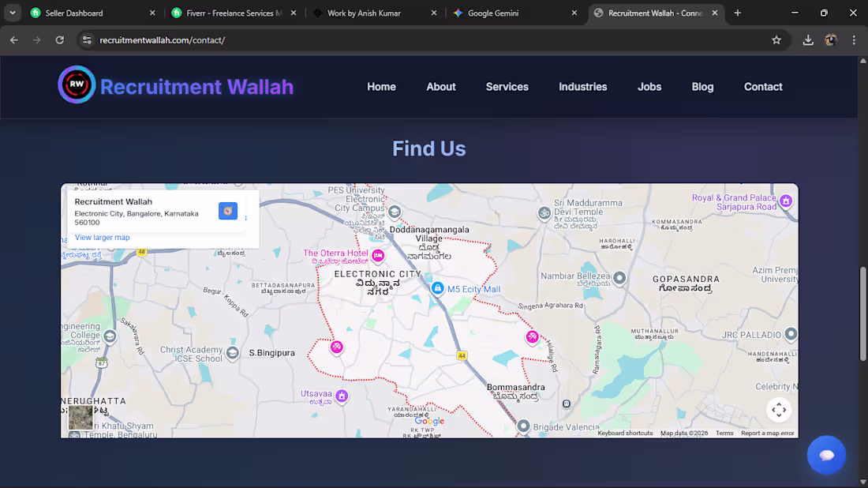Click restaurant pin near S.Bingipura
The height and width of the screenshot is (488, 868).
coord(337,347)
